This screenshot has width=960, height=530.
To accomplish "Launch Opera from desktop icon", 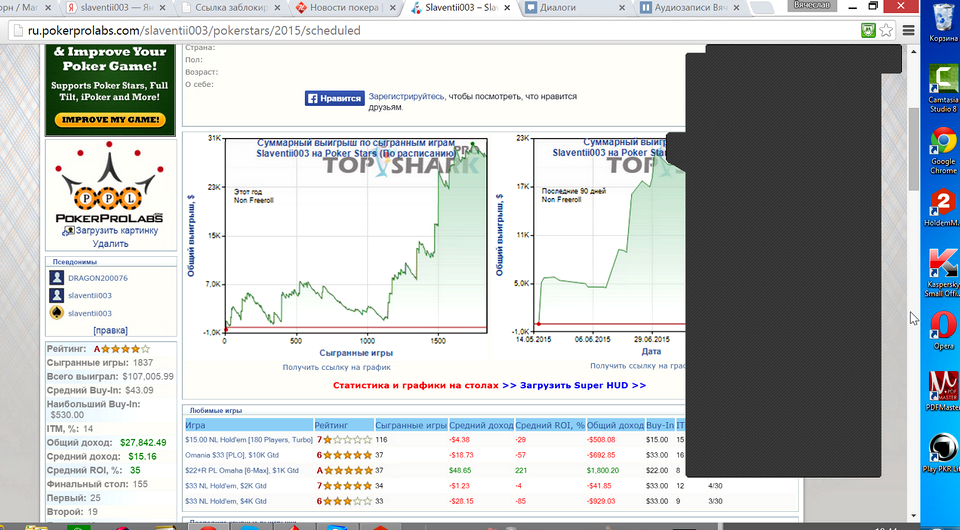I will 942,330.
